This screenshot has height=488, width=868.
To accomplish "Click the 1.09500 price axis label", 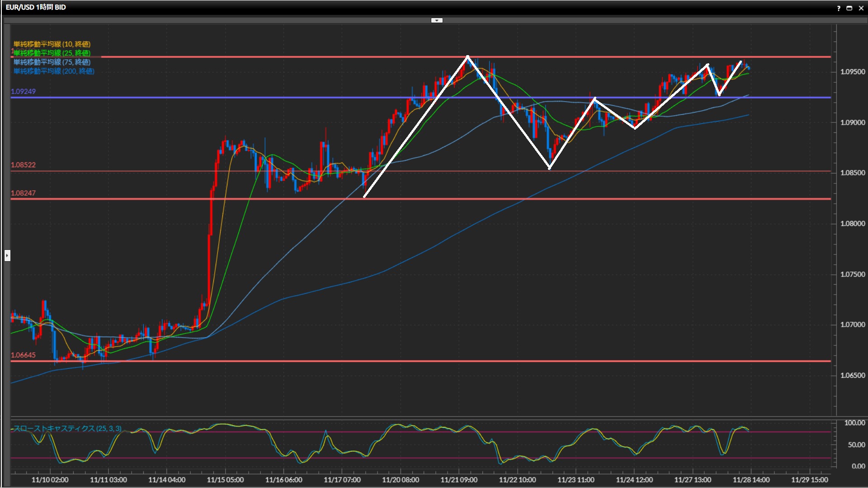I will tap(852, 72).
